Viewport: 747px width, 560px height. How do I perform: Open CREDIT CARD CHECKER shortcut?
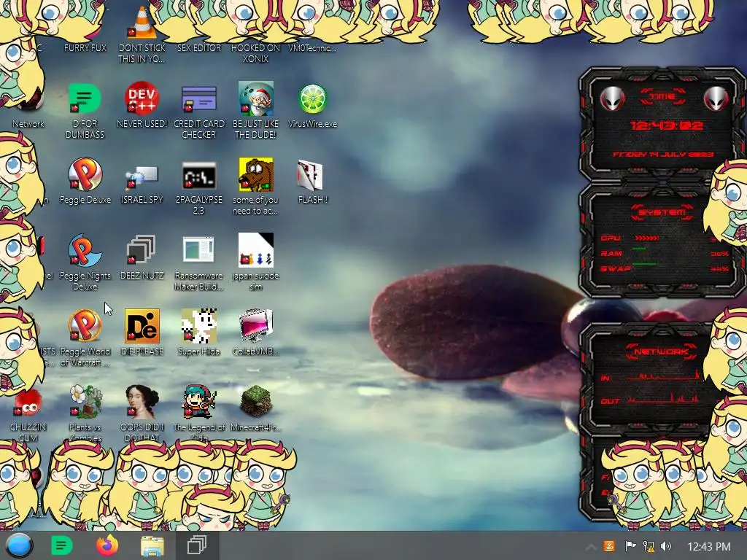pyautogui.click(x=198, y=98)
